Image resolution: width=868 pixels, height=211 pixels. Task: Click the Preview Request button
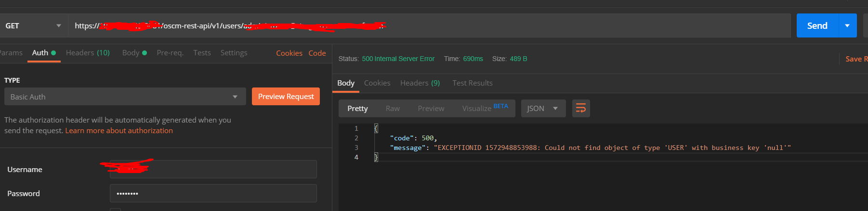coord(286,97)
